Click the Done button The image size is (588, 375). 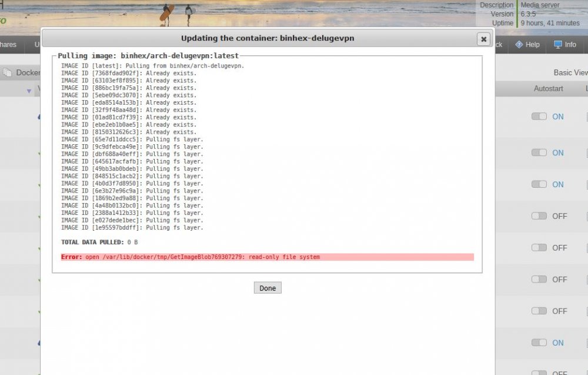click(x=268, y=288)
